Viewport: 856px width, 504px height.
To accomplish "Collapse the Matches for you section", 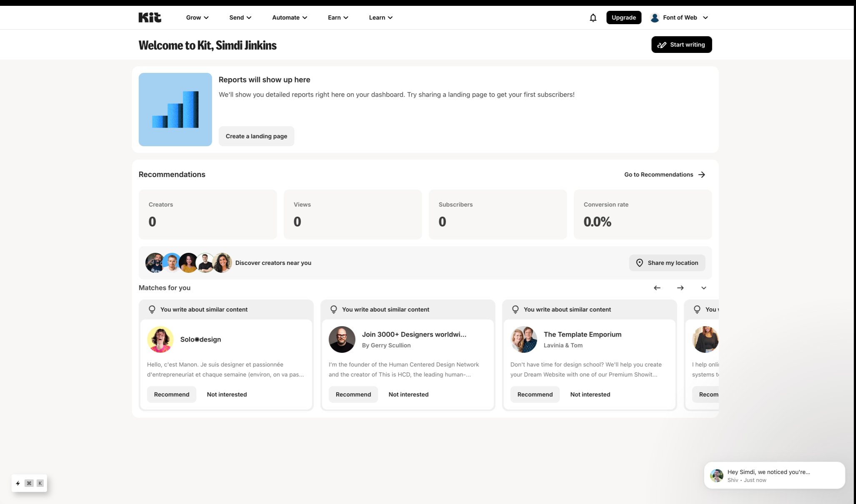I will tap(704, 288).
